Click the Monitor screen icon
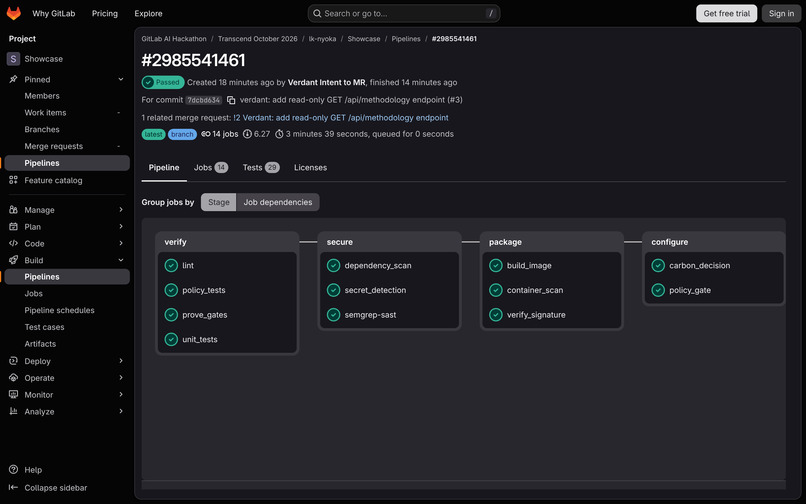Screen dimensions: 806x504 [13, 394]
